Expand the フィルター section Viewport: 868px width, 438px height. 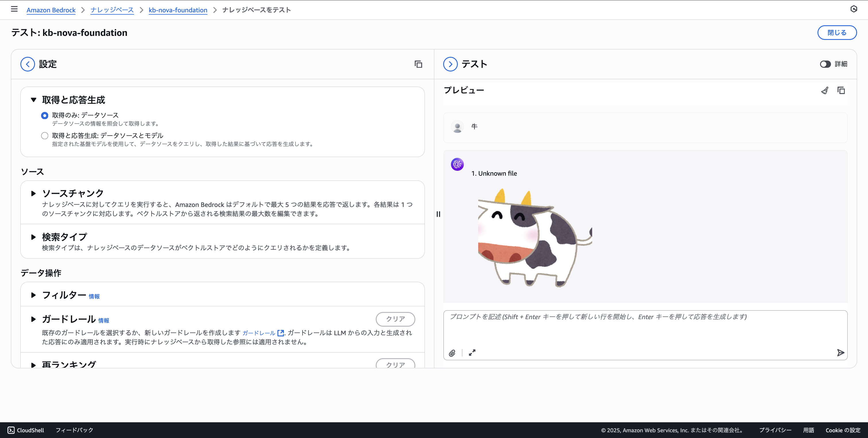[33, 295]
